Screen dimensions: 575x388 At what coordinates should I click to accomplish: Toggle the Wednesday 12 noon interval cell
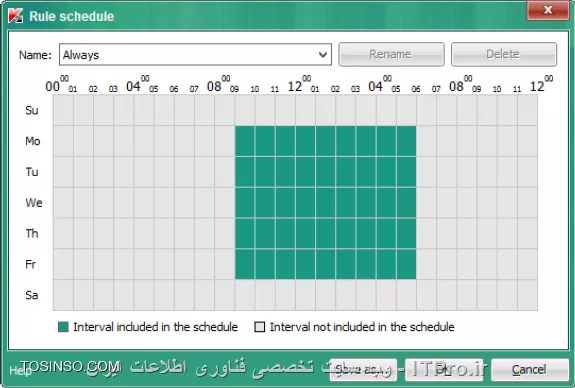click(305, 203)
